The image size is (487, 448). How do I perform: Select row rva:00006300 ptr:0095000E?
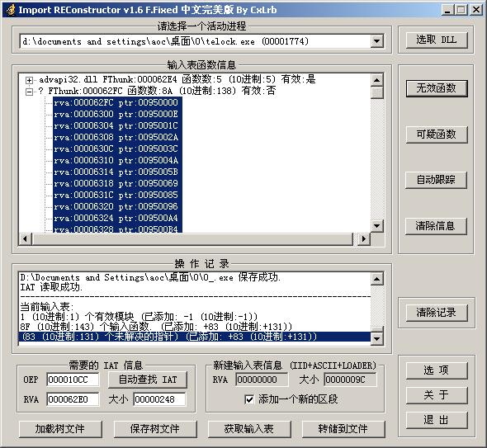point(117,114)
